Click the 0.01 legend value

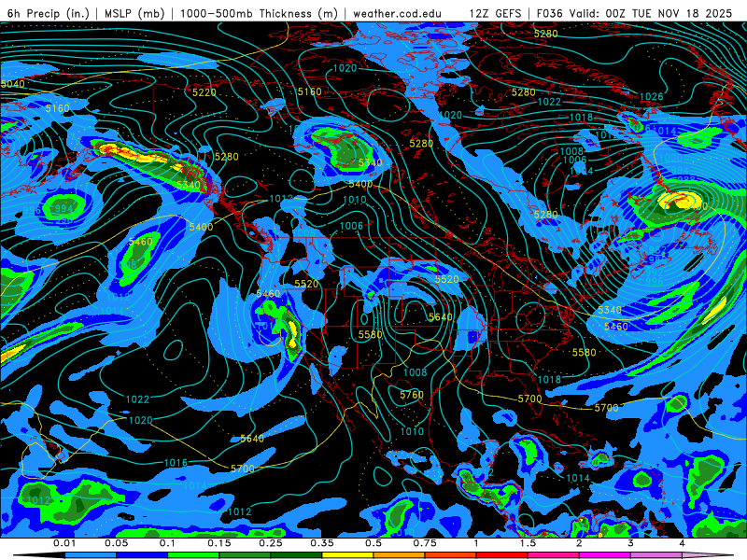coord(64,543)
